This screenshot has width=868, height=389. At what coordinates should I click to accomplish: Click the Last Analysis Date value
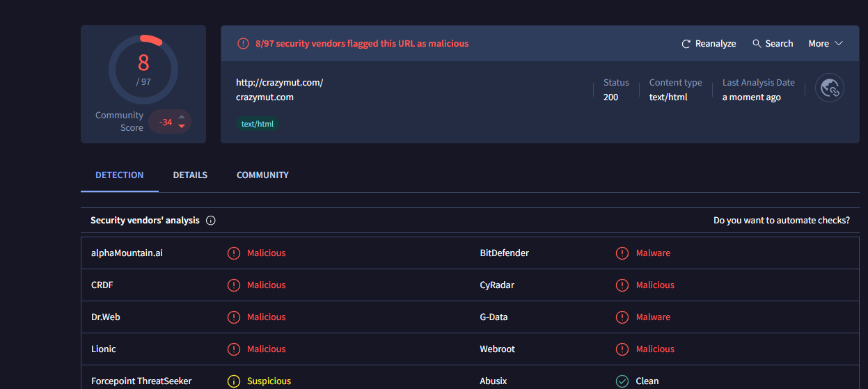(752, 97)
